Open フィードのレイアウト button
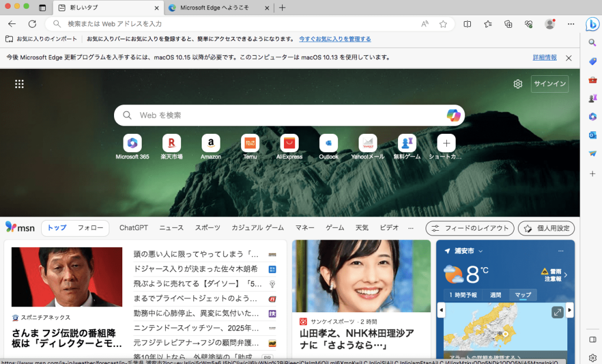This screenshot has width=602, height=364. click(x=470, y=228)
